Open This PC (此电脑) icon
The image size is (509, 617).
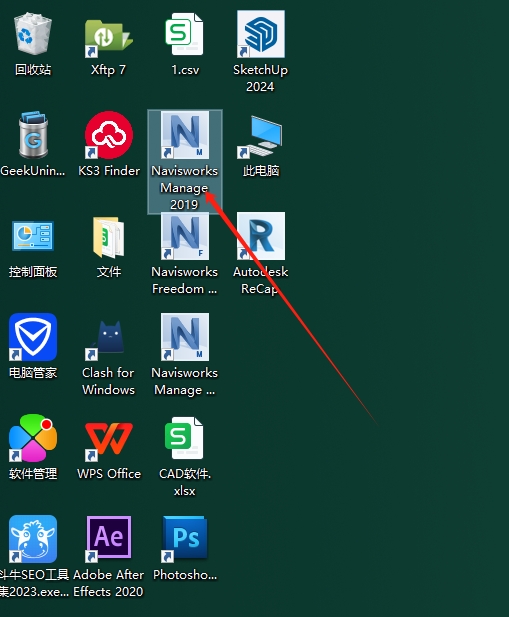[261, 136]
